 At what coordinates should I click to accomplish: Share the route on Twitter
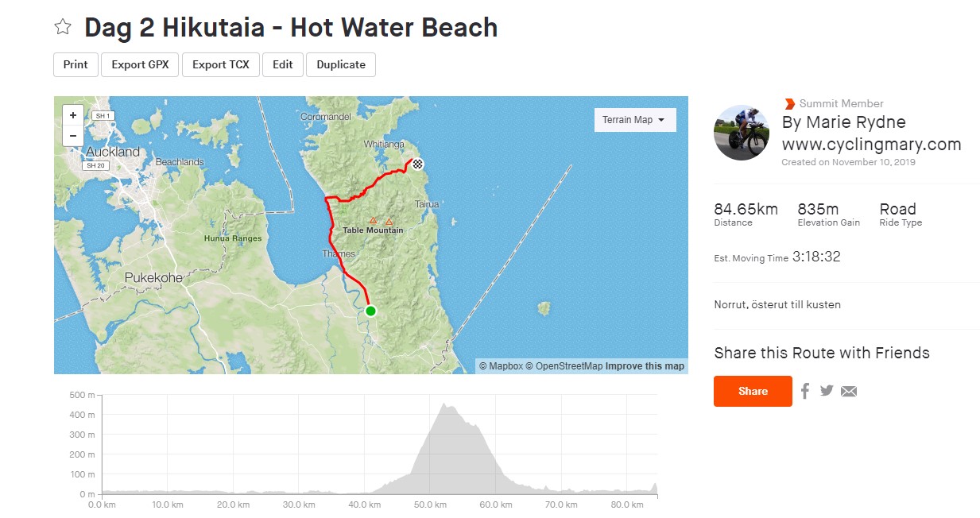(x=826, y=390)
